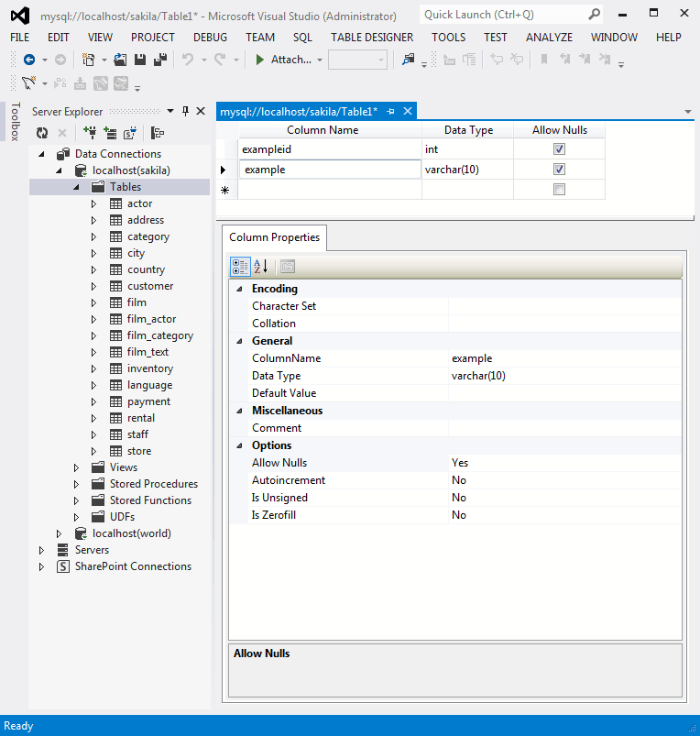
Task: Click the localhost(sakila) database icon
Action: tap(81, 170)
